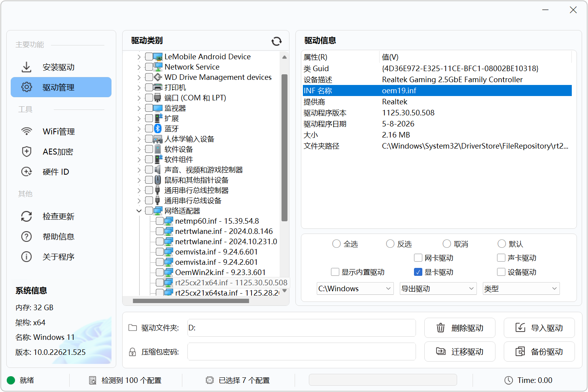This screenshot has height=392, width=588.
Task: Tick the 显示内置驱动 checkbox
Action: tap(335, 272)
